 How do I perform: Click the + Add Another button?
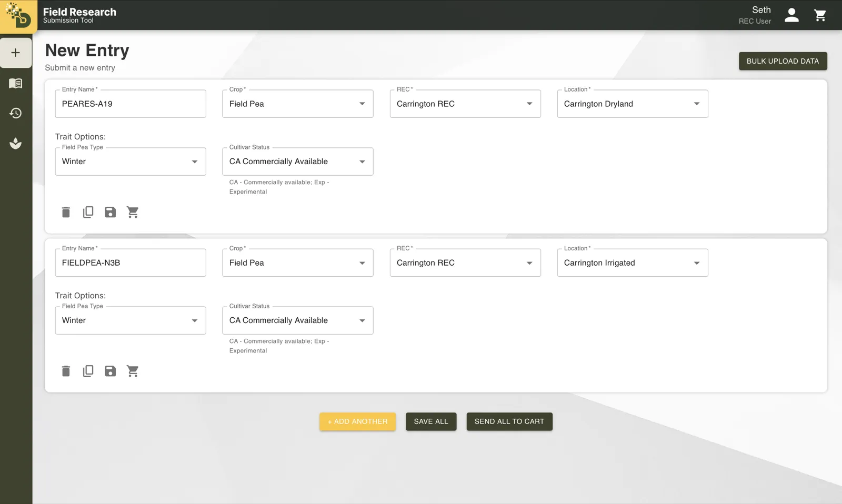357,421
